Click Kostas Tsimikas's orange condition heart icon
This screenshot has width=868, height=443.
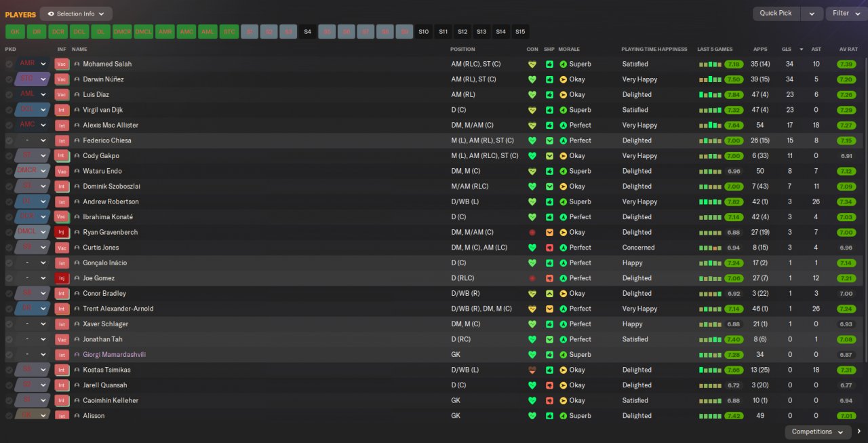tap(532, 370)
